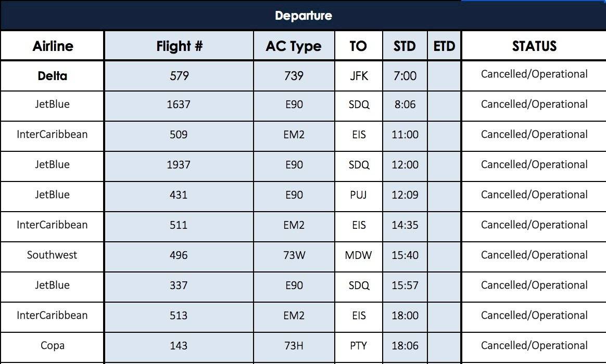
Task: Select the MDW destination cell
Action: point(358,257)
